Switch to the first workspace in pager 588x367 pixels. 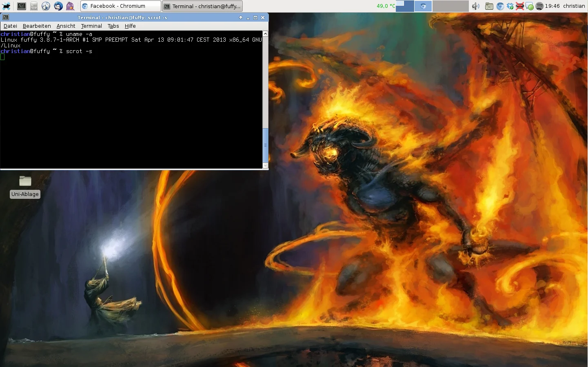tap(405, 6)
